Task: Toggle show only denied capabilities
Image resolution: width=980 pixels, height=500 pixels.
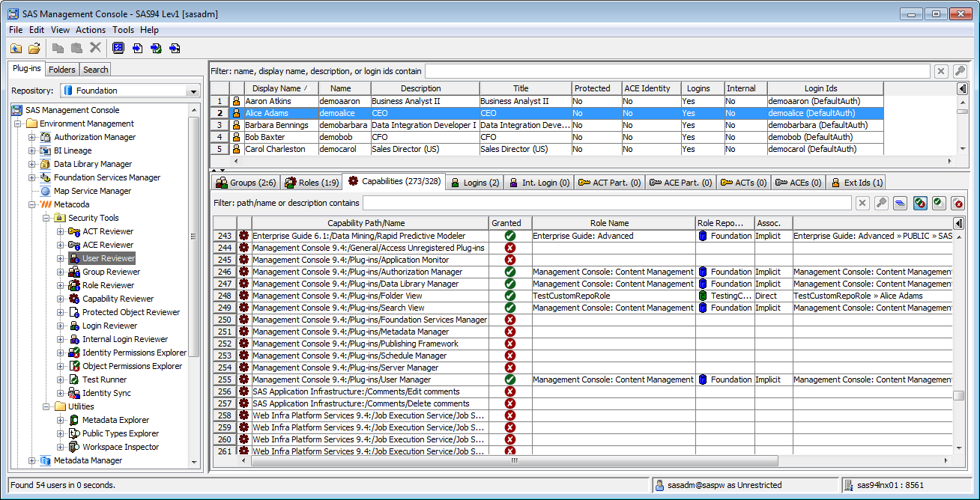Action: [958, 203]
